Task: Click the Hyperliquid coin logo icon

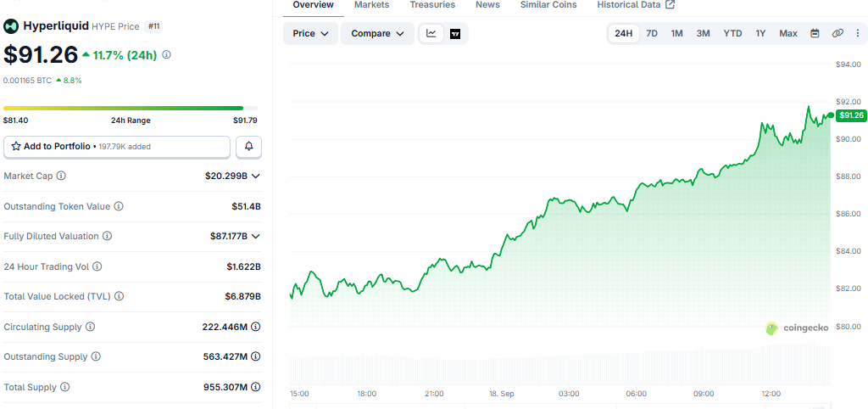Action: [x=11, y=25]
